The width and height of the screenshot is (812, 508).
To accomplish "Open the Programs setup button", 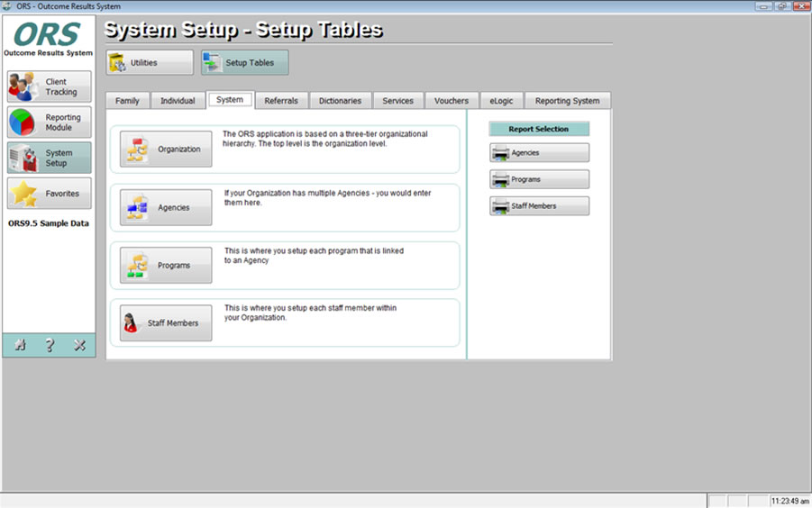I will [166, 266].
